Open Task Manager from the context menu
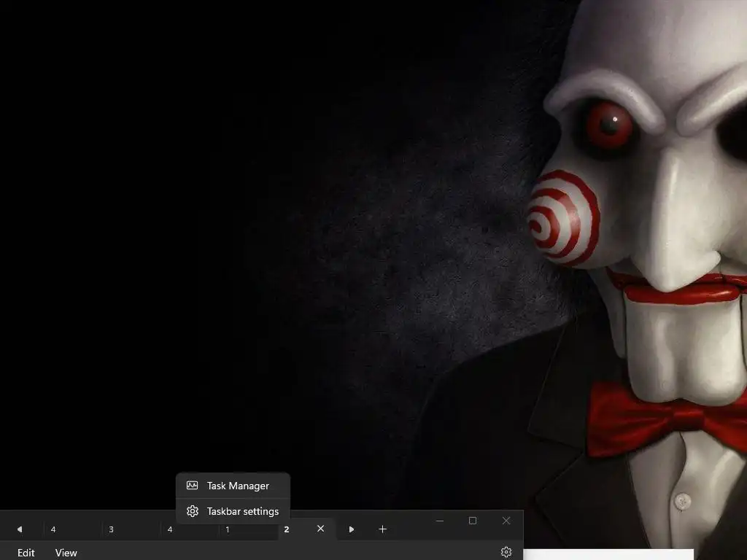 point(233,486)
